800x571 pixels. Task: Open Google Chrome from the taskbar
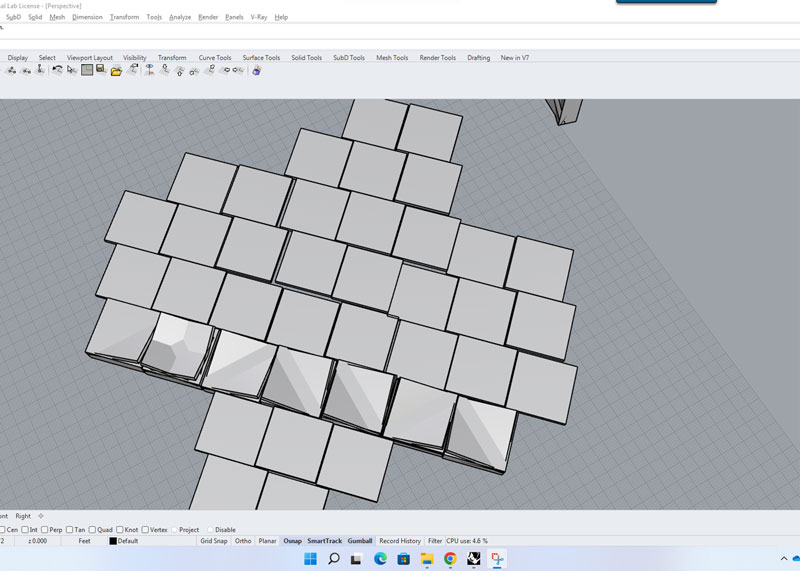pos(450,559)
